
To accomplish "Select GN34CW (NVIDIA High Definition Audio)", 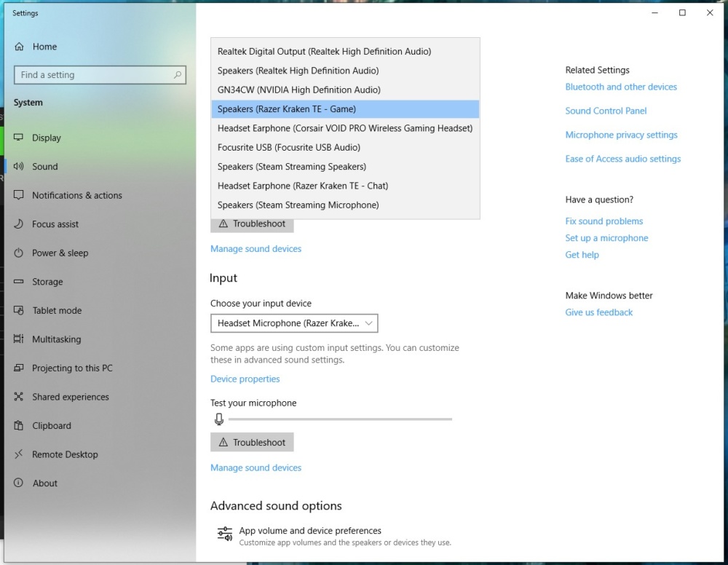I will [345, 90].
